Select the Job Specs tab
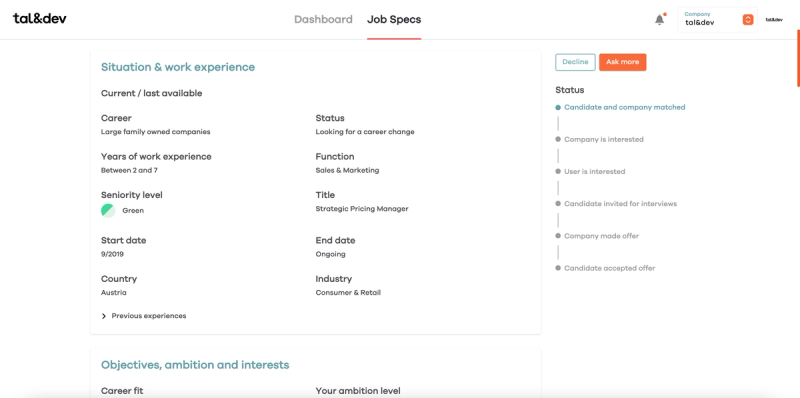This screenshot has width=800, height=398. [x=394, y=19]
